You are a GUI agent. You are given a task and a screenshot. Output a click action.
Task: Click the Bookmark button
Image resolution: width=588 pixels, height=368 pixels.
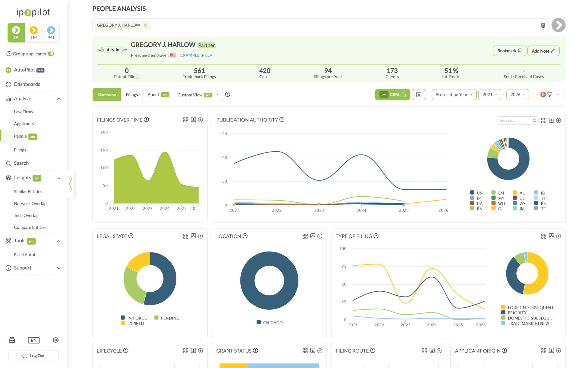(509, 51)
